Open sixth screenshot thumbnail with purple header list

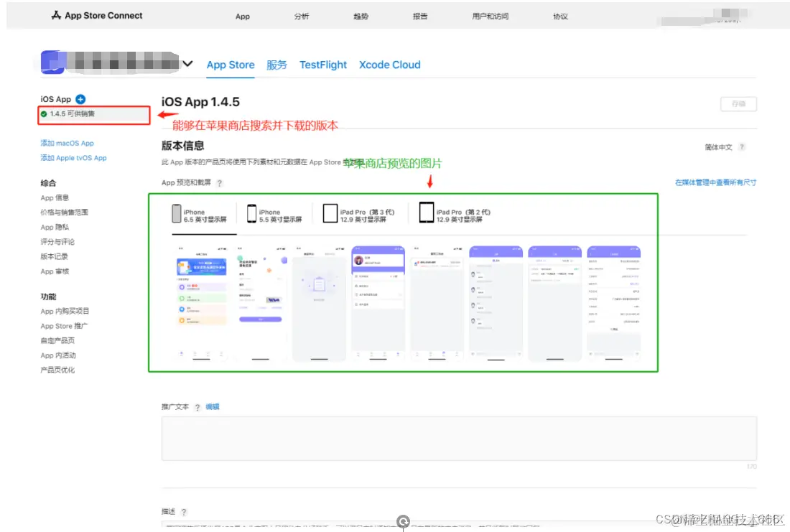(x=496, y=303)
